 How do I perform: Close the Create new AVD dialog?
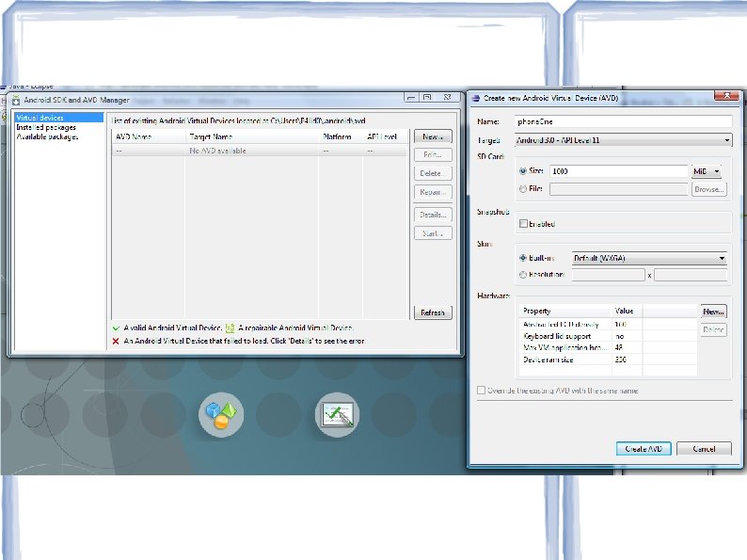[x=727, y=96]
